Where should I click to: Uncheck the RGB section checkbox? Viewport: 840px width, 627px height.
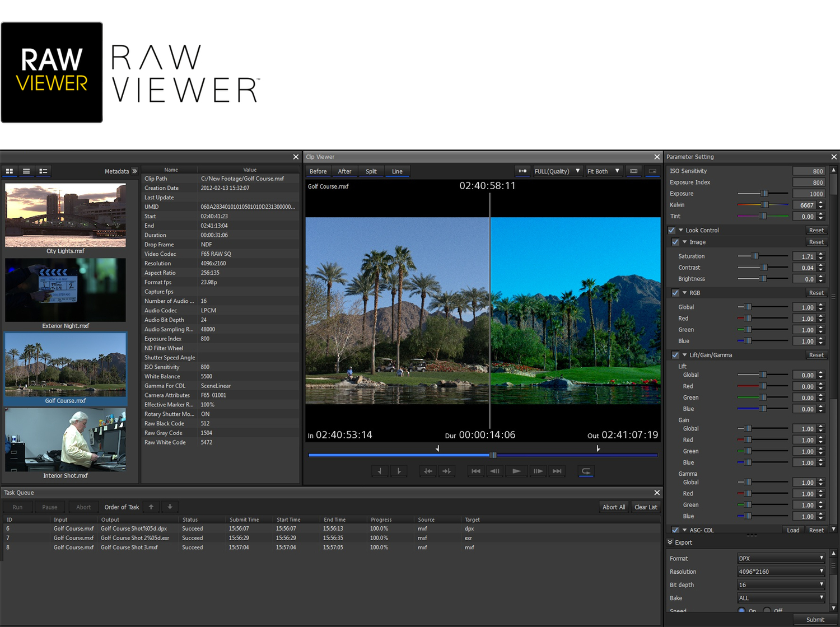click(x=675, y=293)
